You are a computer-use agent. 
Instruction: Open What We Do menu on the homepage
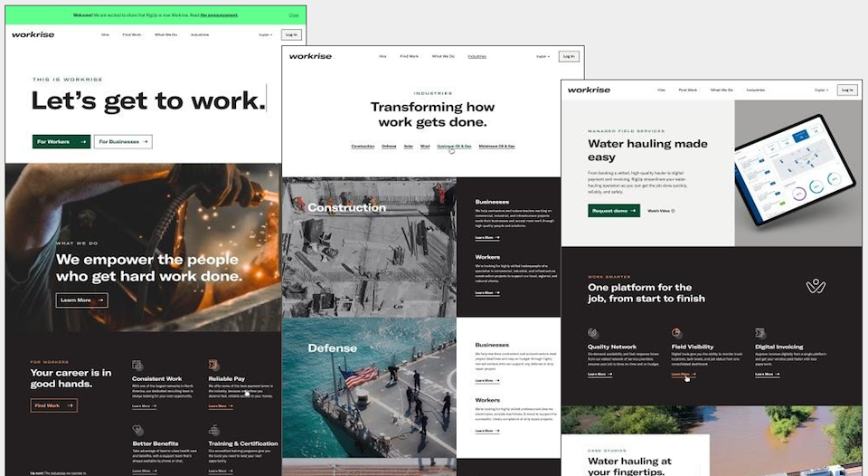tap(166, 35)
